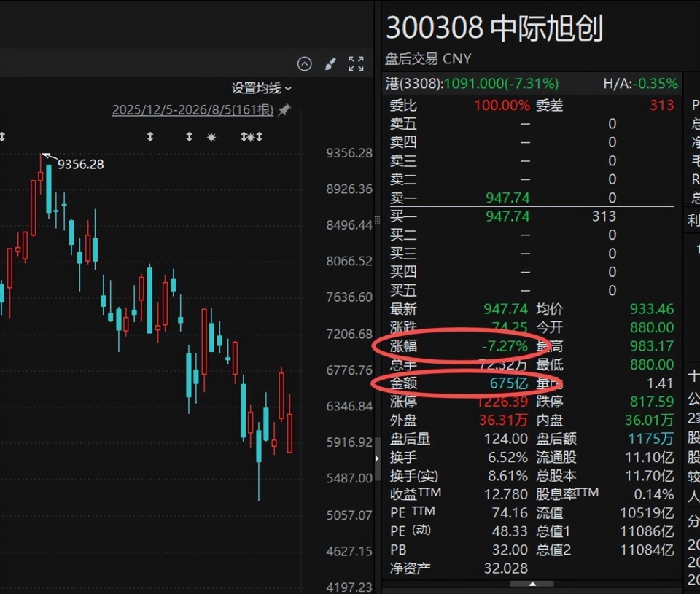This screenshot has height=594, width=700.
Task: Select the 买五 order book row
Action: point(532,291)
